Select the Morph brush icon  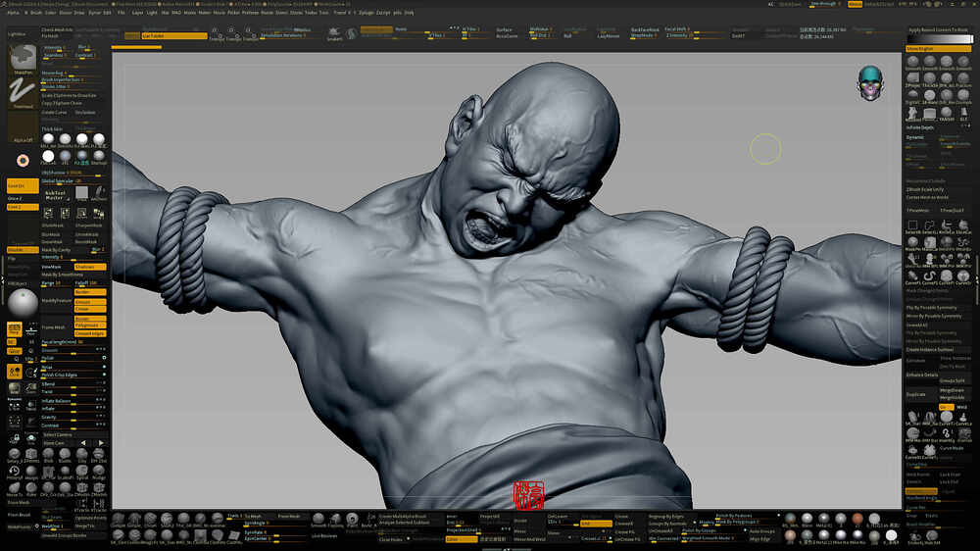tap(31, 472)
